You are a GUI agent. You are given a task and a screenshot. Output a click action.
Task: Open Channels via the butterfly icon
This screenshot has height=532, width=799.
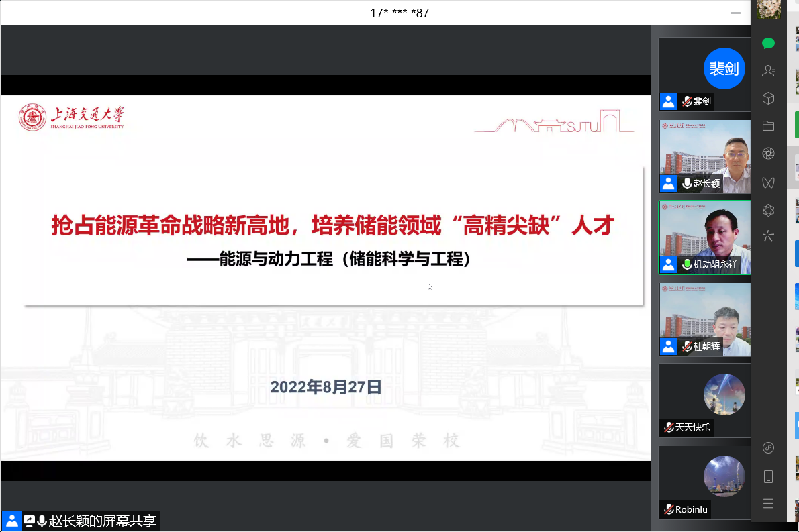click(769, 182)
